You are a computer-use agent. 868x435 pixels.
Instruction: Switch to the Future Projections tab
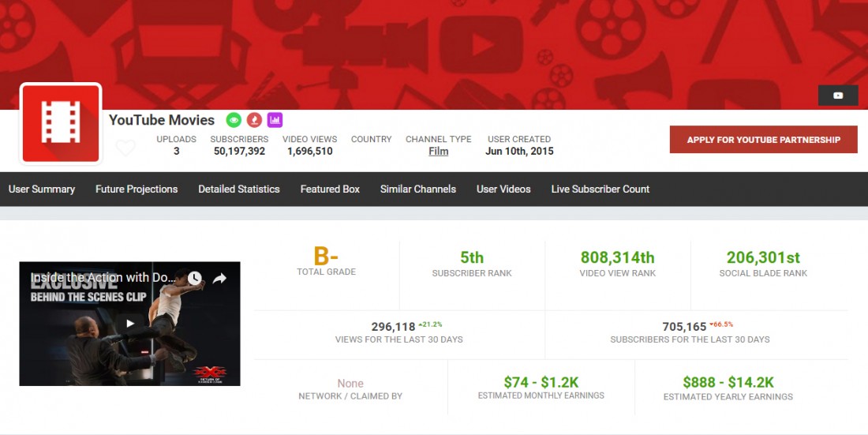pyautogui.click(x=137, y=189)
